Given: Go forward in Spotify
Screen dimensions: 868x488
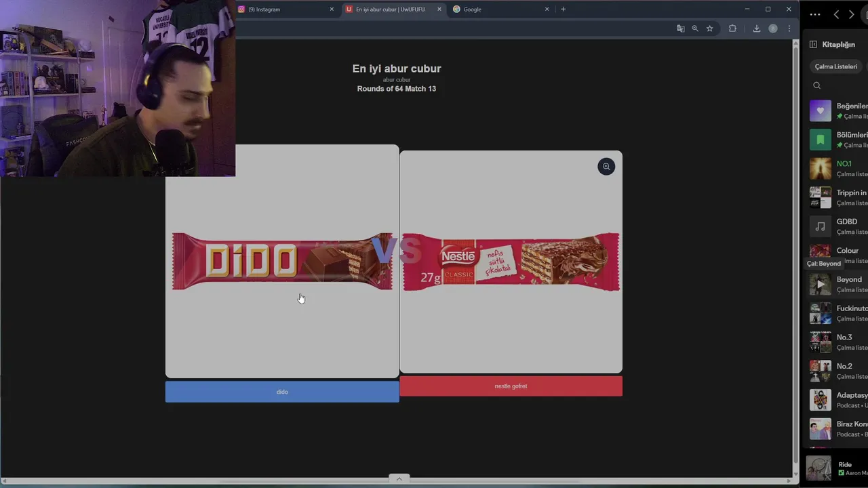Looking at the screenshot, I should coord(852,14).
